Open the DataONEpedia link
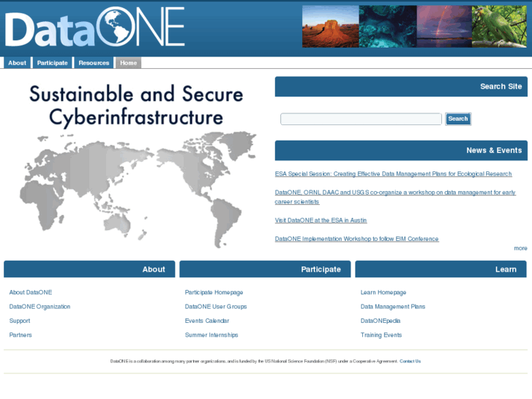 point(381,321)
